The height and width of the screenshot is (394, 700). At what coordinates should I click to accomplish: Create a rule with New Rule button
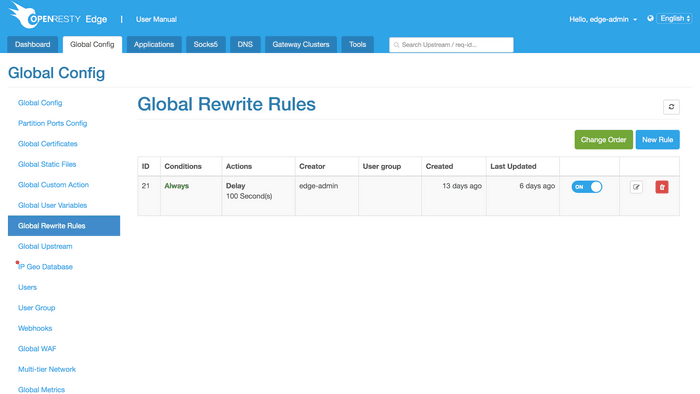point(658,140)
